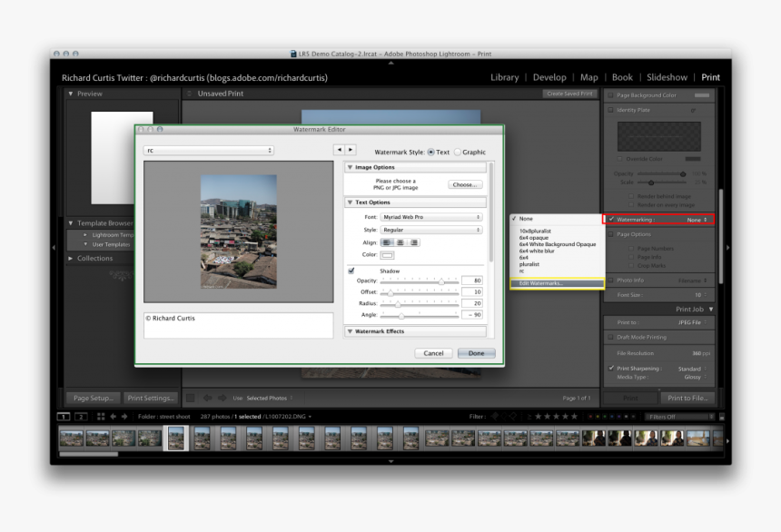Click watermark text Color swatch
This screenshot has height=532, width=781.
click(x=387, y=255)
